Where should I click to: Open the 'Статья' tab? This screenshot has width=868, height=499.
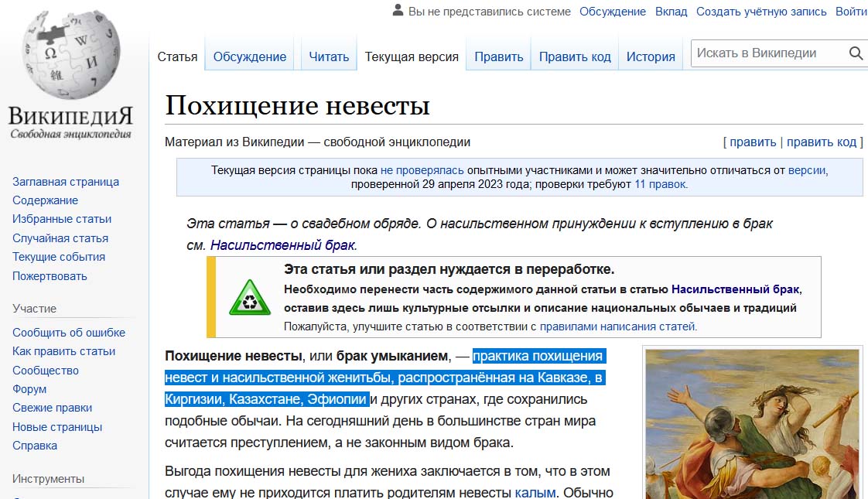click(177, 56)
